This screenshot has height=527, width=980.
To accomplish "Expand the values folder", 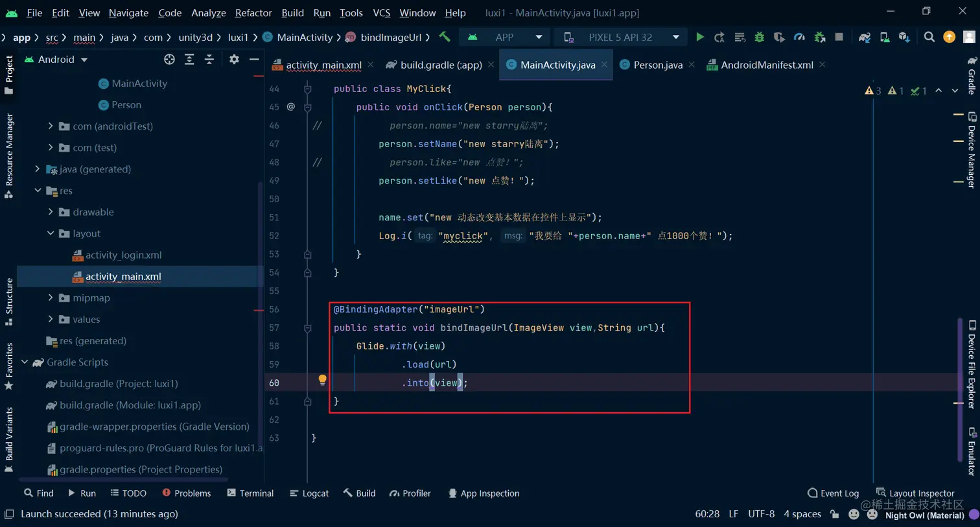I will [x=51, y=319].
